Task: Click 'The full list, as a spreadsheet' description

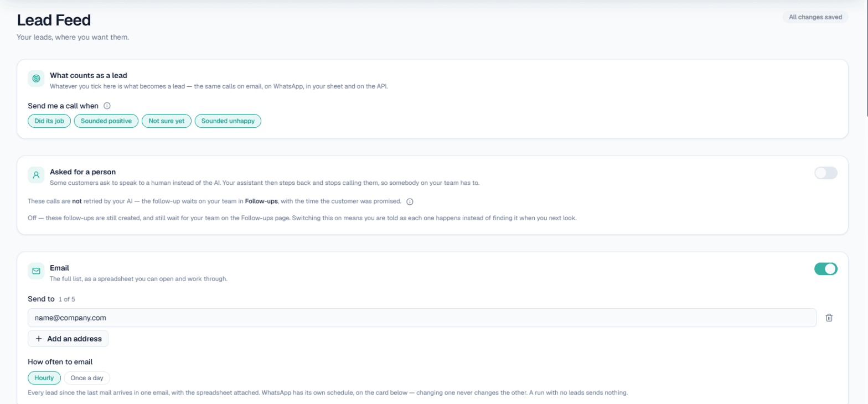Action: tap(139, 279)
